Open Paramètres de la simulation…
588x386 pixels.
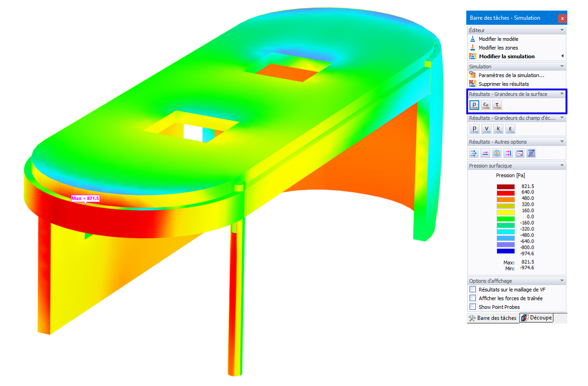coord(512,75)
